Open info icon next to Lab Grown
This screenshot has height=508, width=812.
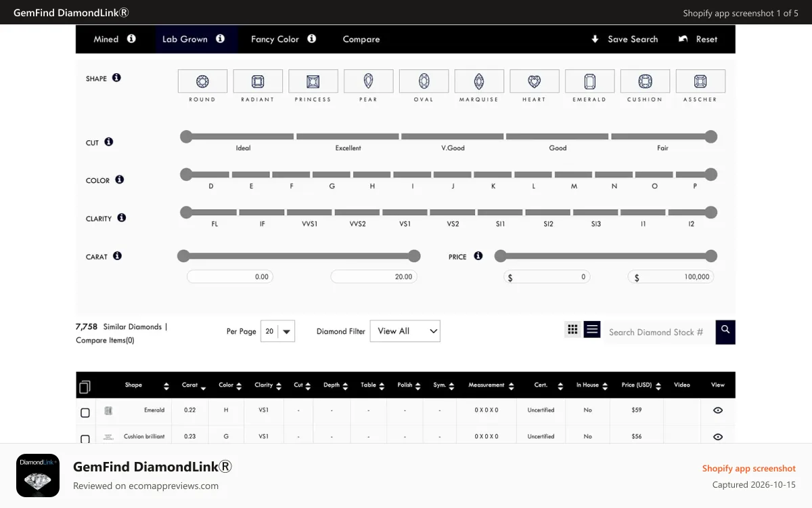click(220, 39)
